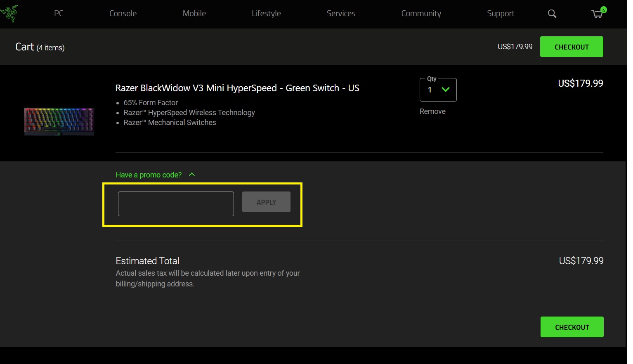Open the shopping cart icon
Image resolution: width=633 pixels, height=364 pixels.
pyautogui.click(x=598, y=13)
